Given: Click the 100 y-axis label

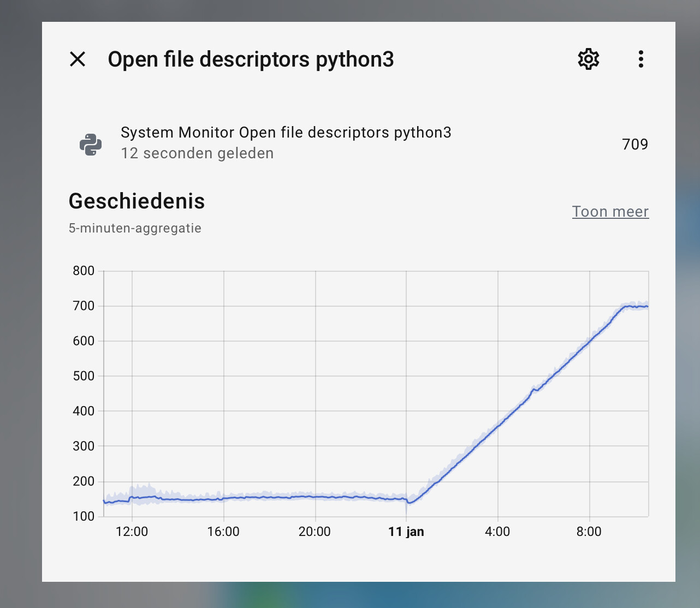Looking at the screenshot, I should click(84, 516).
